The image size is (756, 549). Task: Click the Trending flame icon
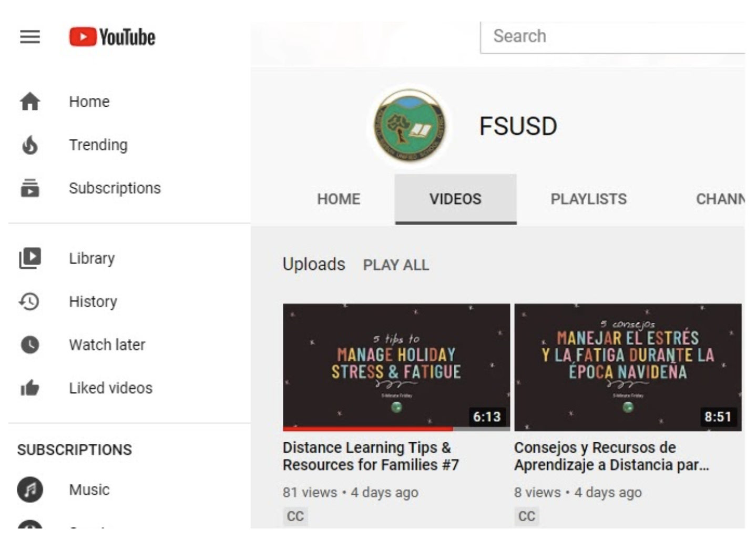pos(30,145)
